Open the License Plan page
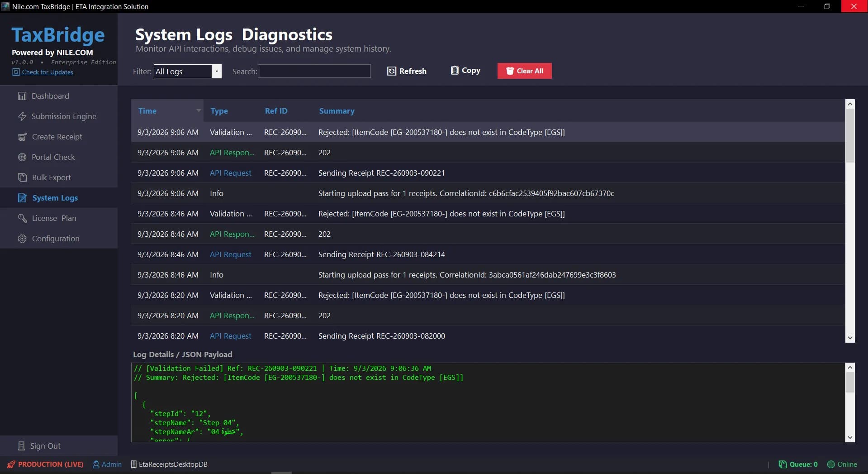 coord(59,218)
